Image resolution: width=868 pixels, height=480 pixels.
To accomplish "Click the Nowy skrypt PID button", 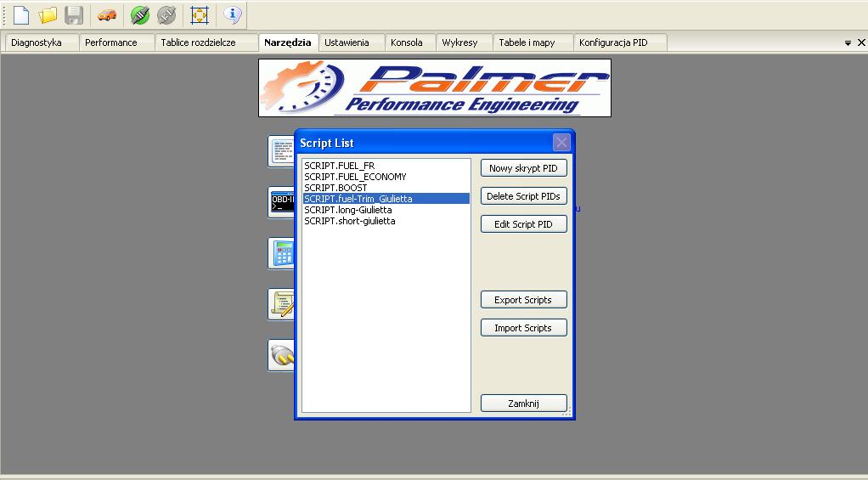I will [524, 168].
